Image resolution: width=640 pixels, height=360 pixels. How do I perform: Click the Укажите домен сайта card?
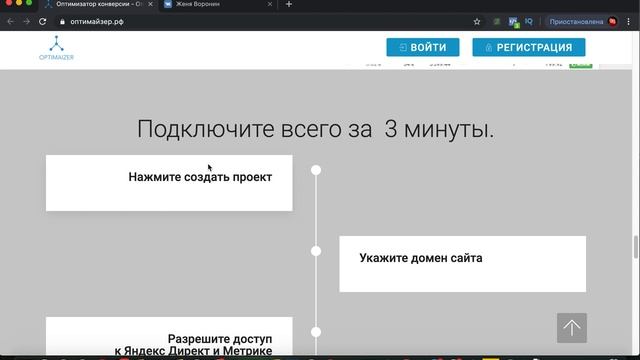(462, 264)
